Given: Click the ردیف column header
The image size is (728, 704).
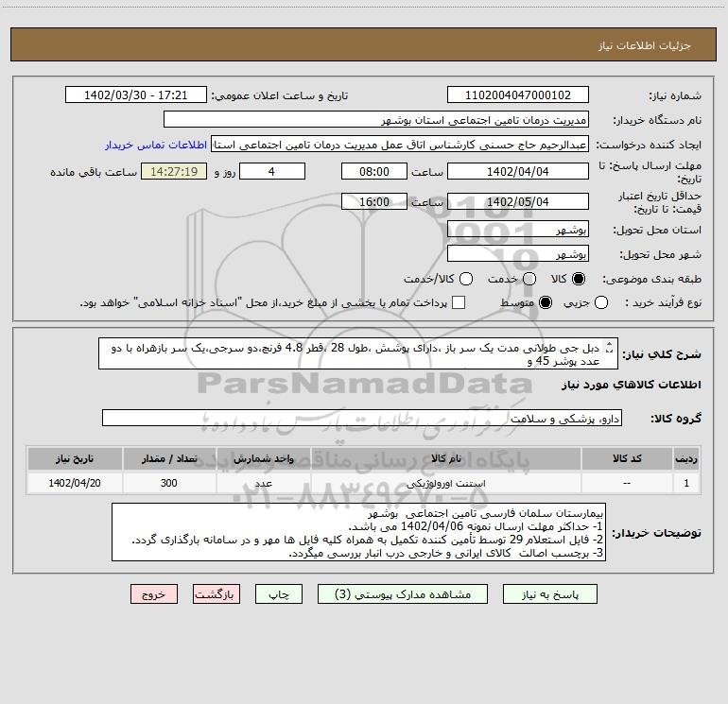Looking at the screenshot, I should (686, 458).
